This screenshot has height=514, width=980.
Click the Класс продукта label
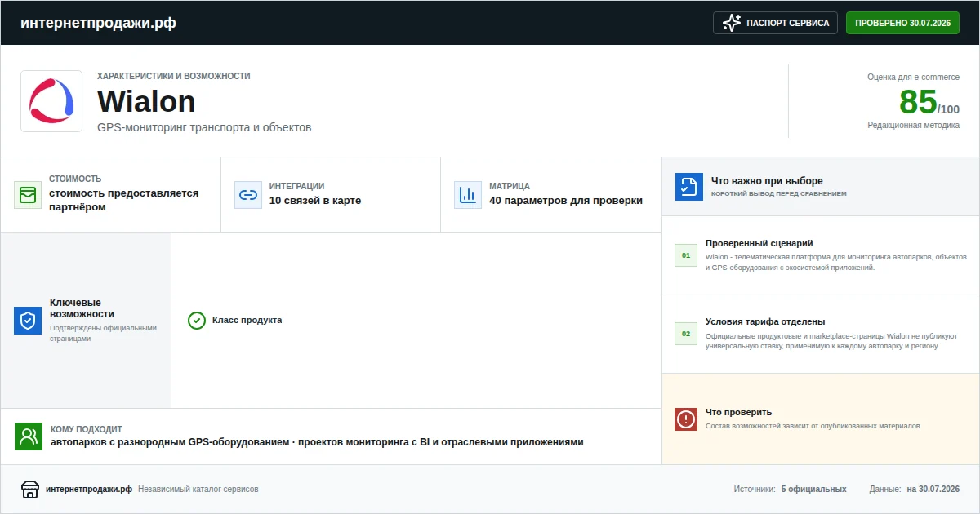pos(247,320)
